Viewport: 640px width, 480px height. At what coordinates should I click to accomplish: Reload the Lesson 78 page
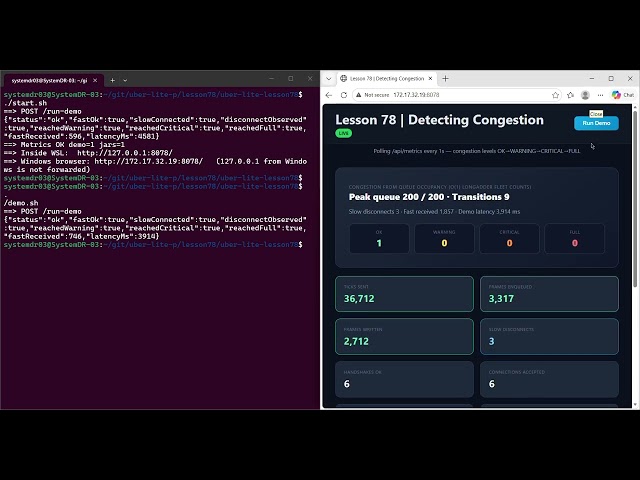tap(344, 95)
